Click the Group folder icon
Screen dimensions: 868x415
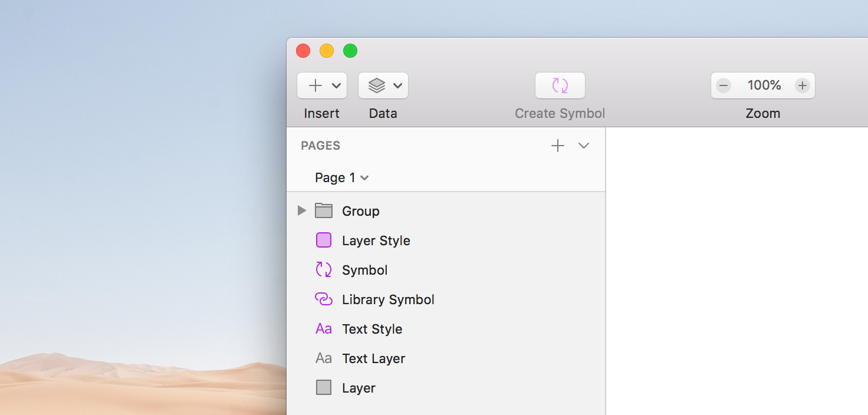pyautogui.click(x=324, y=210)
